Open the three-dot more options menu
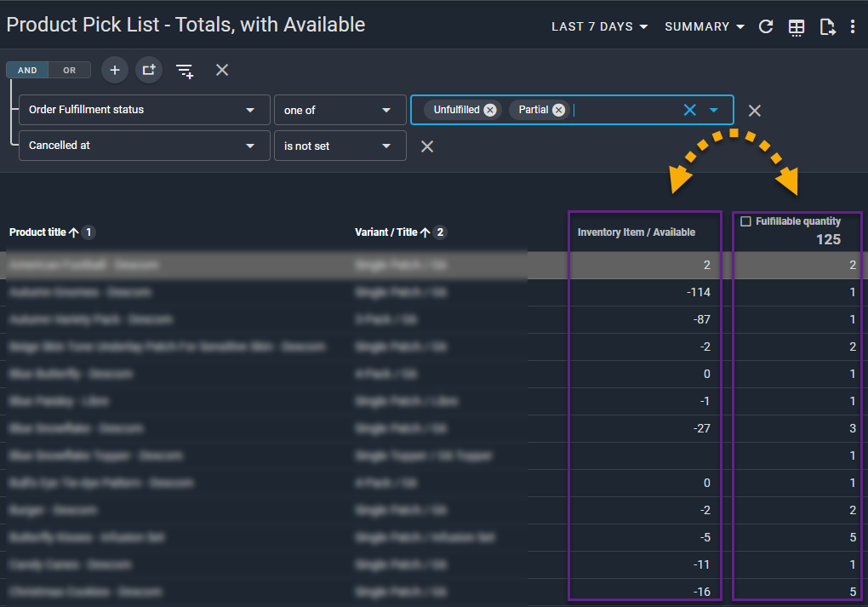This screenshot has width=868, height=607. pyautogui.click(x=853, y=27)
